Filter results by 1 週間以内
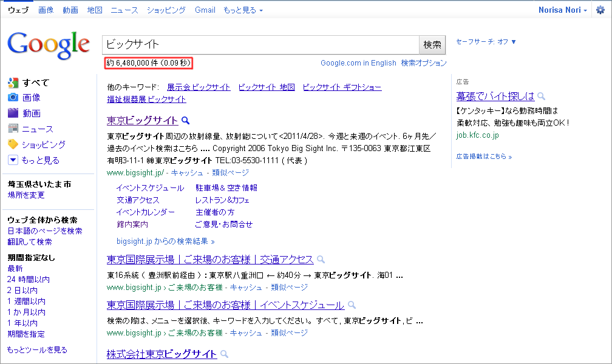Image resolution: width=612 pixels, height=364 pixels. coord(26,301)
